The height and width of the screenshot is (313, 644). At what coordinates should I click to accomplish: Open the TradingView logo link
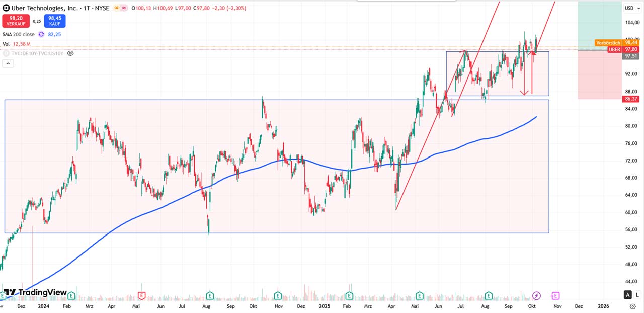[35, 292]
